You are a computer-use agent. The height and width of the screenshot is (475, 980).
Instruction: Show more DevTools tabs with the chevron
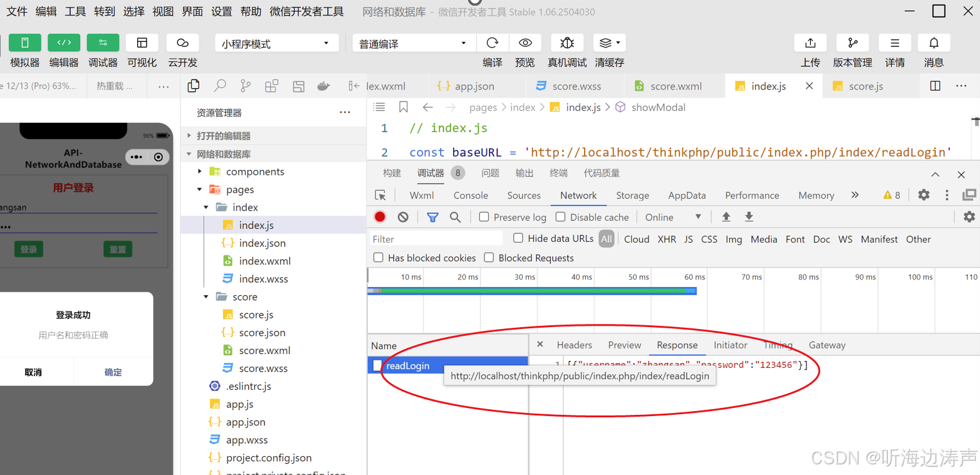(855, 195)
